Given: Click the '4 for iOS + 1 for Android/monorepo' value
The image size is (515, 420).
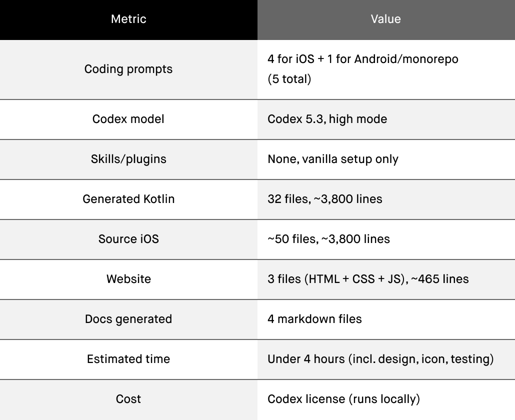Looking at the screenshot, I should click(x=363, y=59).
